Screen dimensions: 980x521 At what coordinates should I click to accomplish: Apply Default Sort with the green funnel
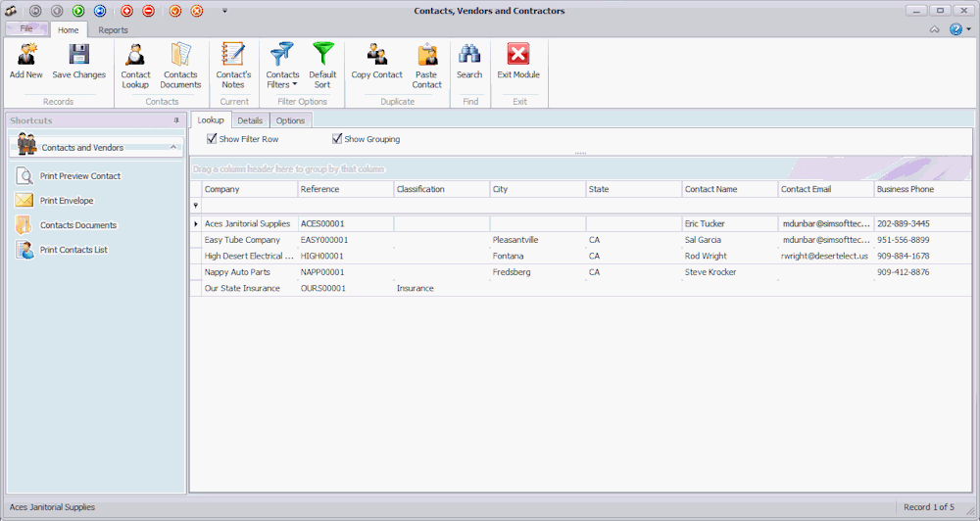[322, 55]
